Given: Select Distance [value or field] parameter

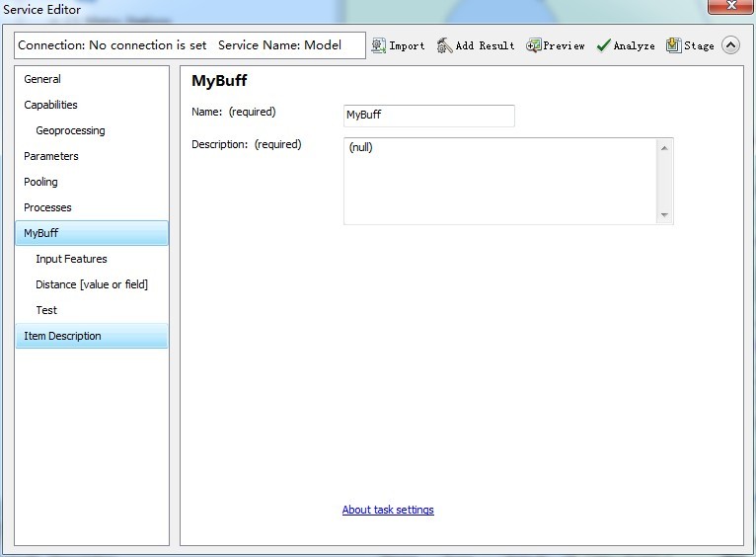Looking at the screenshot, I should coord(92,284).
